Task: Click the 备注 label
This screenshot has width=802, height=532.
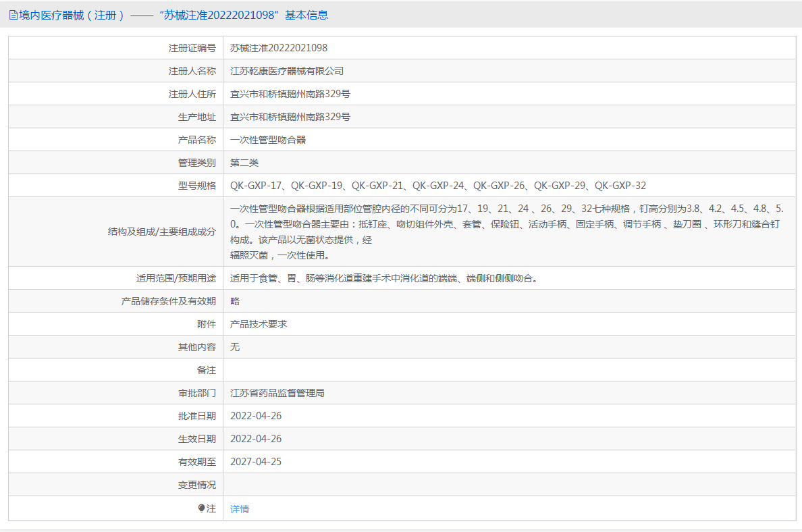Action: [206, 370]
